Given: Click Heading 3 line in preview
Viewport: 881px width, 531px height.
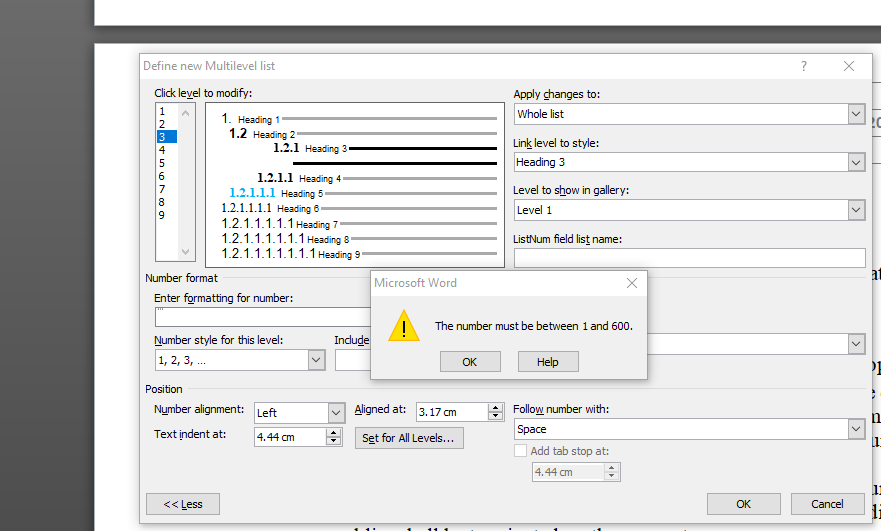Looking at the screenshot, I should (x=385, y=148).
